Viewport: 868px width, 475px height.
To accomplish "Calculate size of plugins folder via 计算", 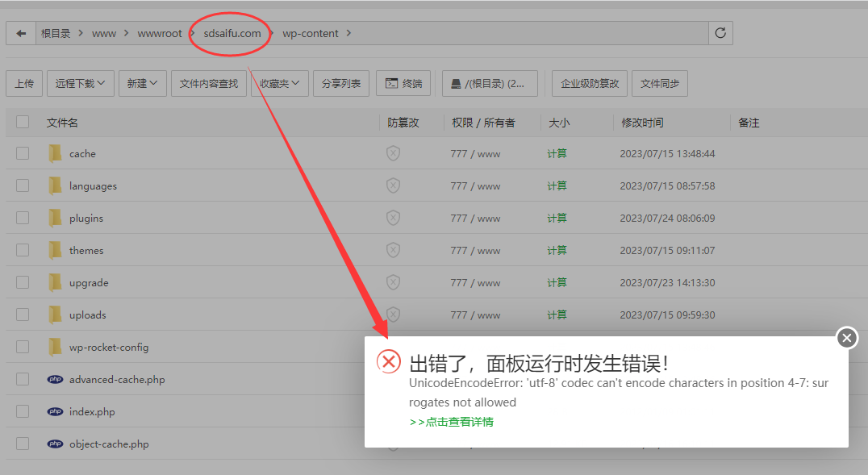I will point(557,218).
